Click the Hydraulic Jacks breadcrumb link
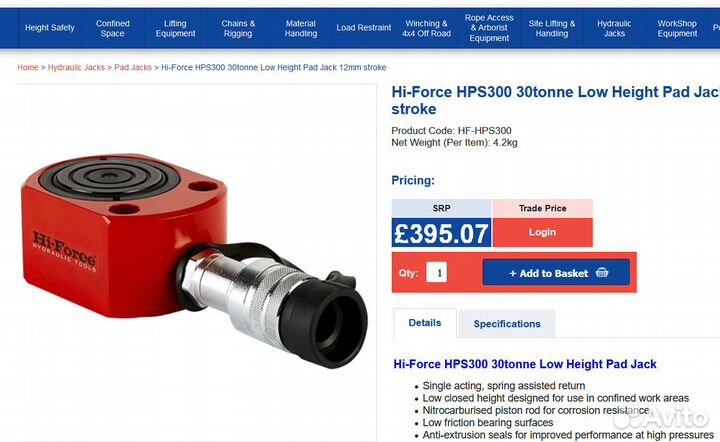 point(76,68)
